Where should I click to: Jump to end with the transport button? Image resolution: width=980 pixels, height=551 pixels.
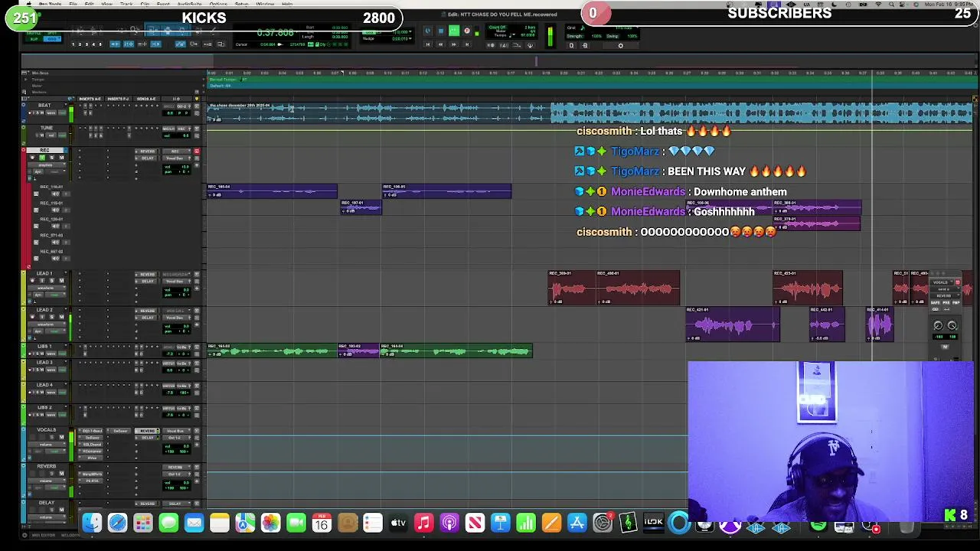tap(467, 44)
